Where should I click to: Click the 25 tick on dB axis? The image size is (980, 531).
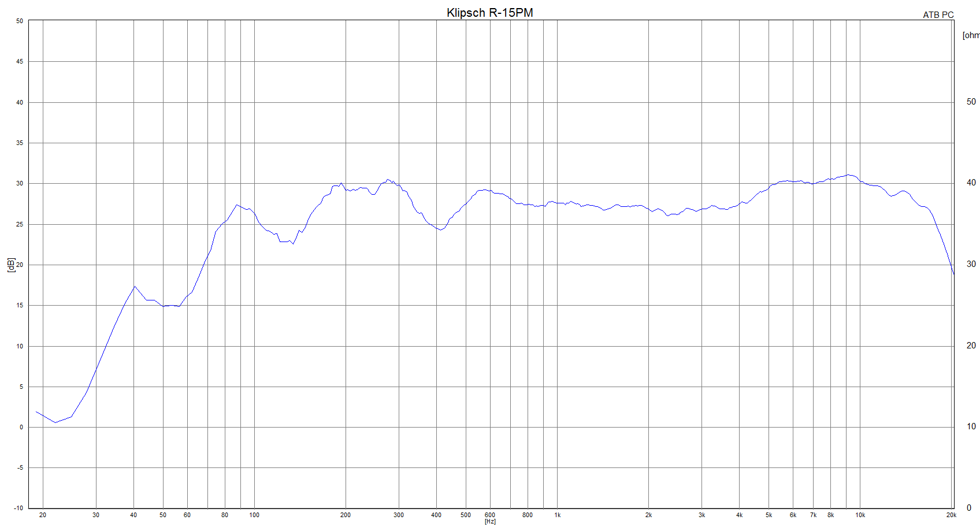click(20, 224)
